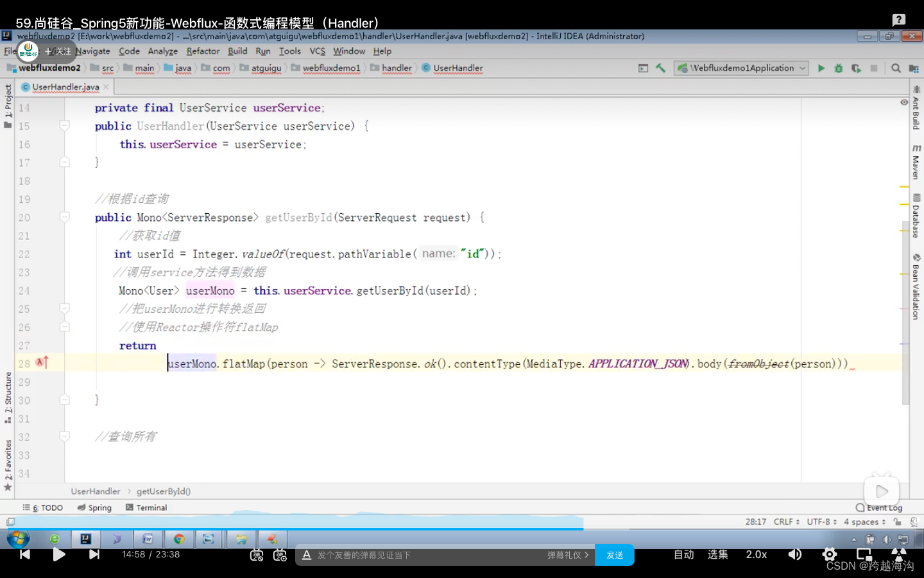This screenshot has width=924, height=578.
Task: Select the webfluxdemo2 breadcrumb root
Action: pyautogui.click(x=44, y=68)
